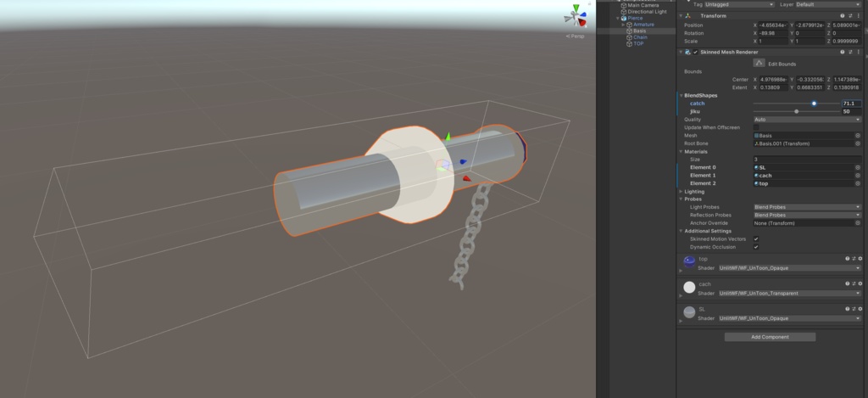Open settings gear for cach material

[x=860, y=283]
